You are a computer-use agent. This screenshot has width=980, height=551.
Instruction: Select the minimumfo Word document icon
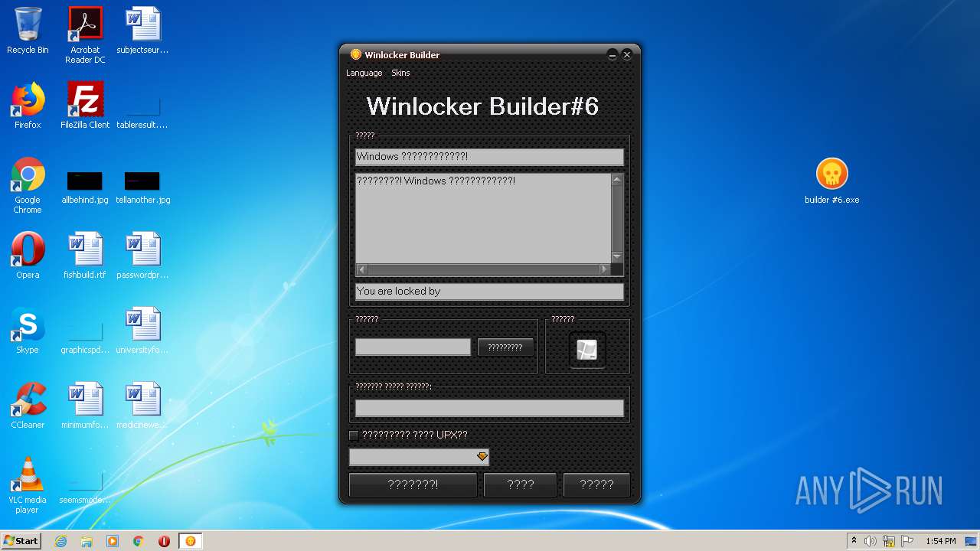coord(85,405)
